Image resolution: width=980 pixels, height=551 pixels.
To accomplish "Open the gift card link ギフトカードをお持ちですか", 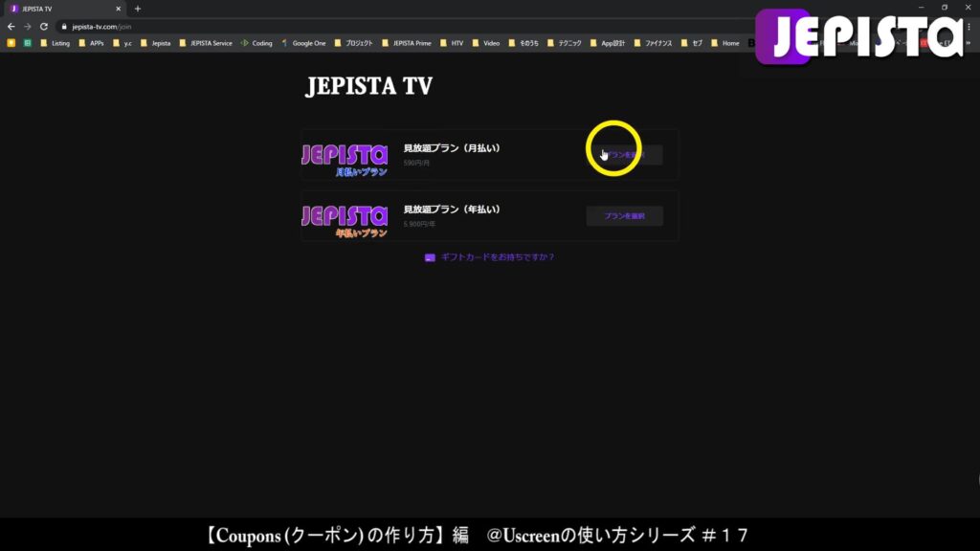I will 498,256.
